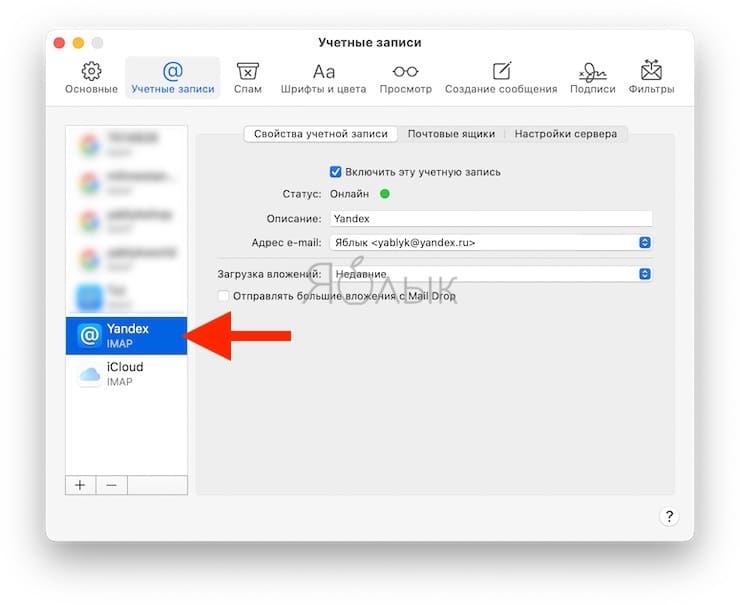Select the iCloud IMAP account row

coord(126,374)
